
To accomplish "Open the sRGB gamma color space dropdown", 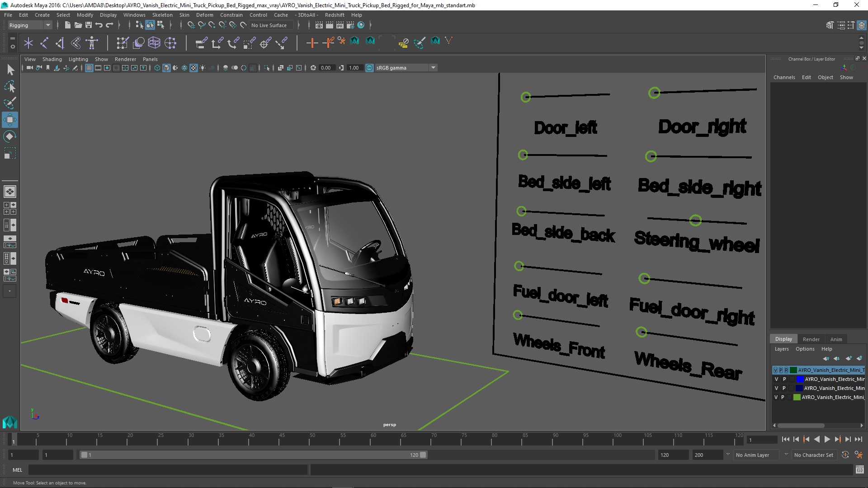I will 406,68.
